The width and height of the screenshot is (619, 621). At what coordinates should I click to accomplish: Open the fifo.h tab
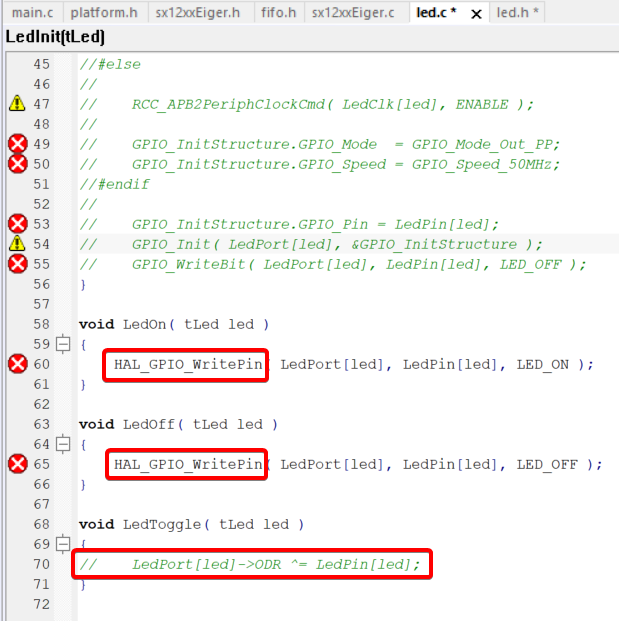click(x=276, y=13)
